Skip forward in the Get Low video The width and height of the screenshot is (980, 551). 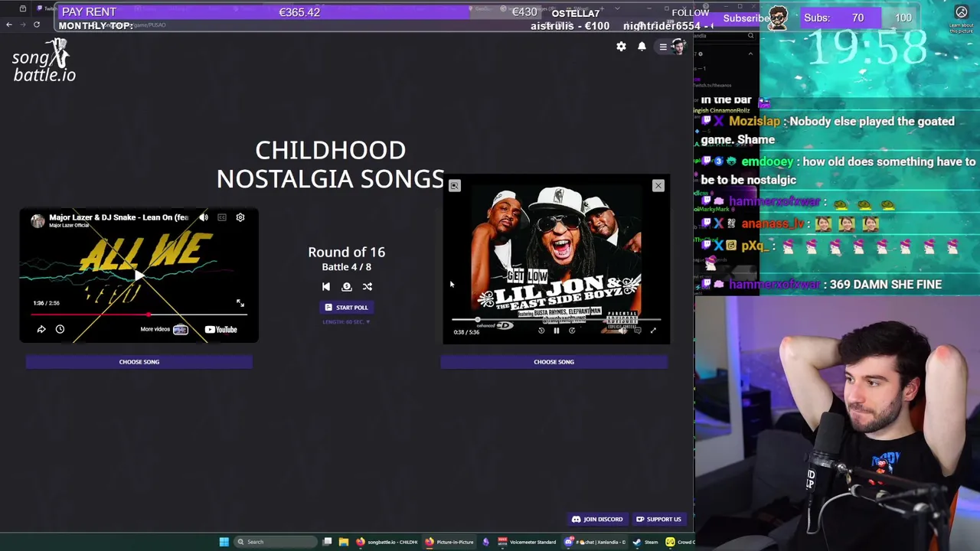coord(572,331)
